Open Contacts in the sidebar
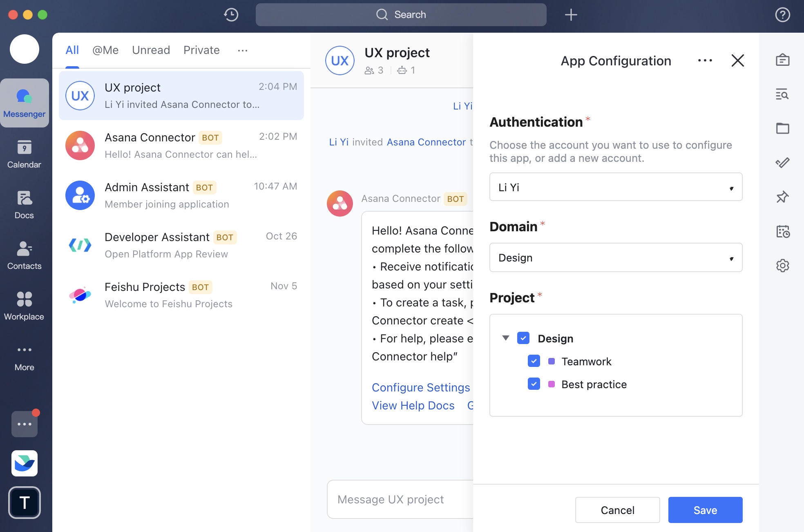 25,255
